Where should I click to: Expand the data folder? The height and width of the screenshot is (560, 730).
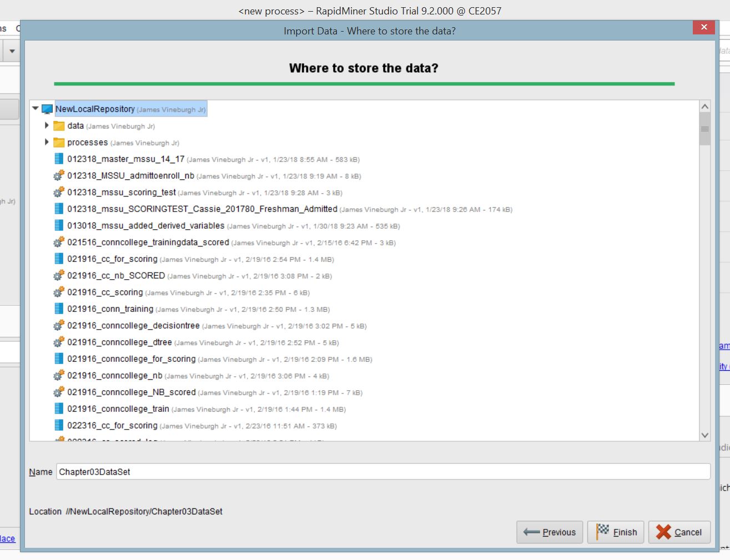point(47,125)
